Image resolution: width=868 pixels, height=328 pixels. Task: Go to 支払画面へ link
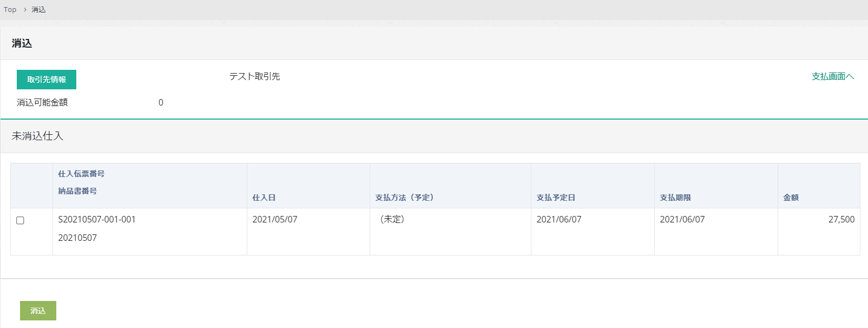832,76
